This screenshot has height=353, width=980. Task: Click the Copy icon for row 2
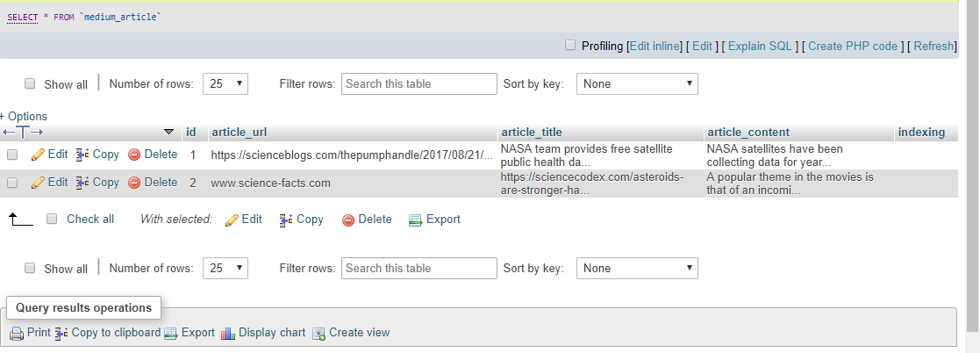(82, 183)
